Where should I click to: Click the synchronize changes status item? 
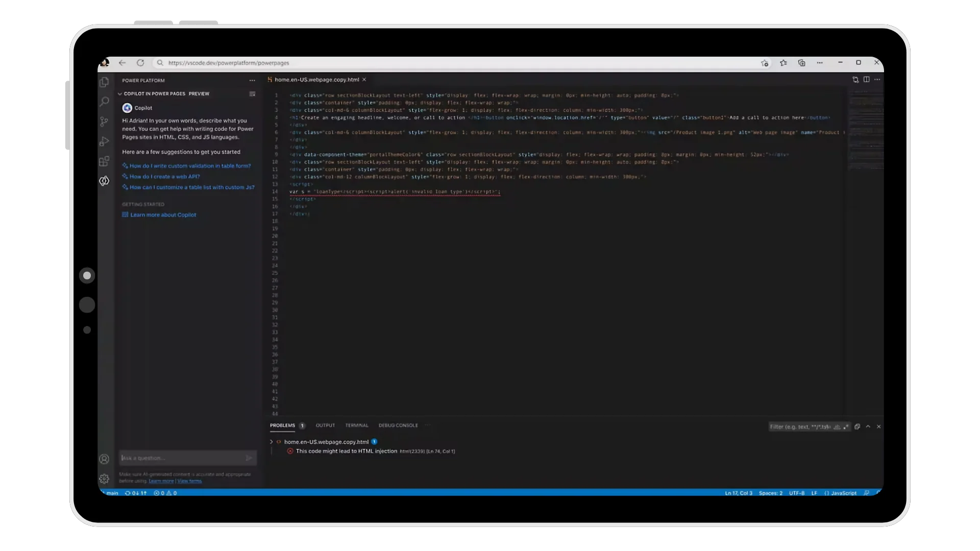tap(136, 493)
